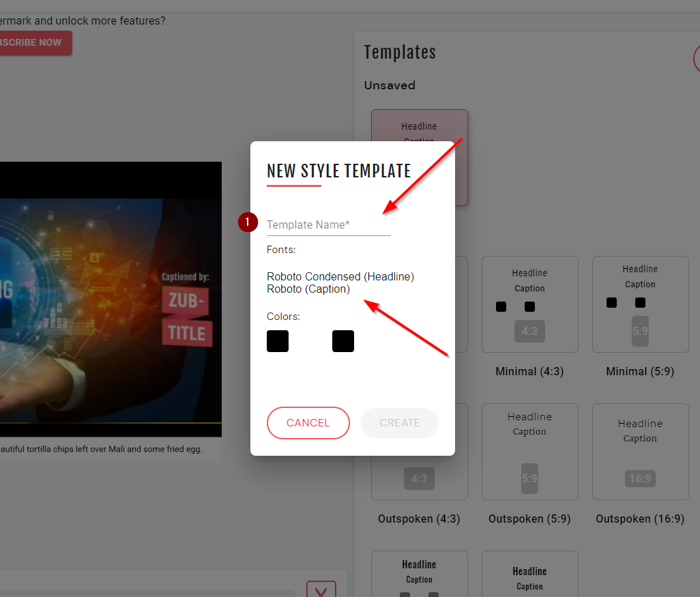Click the CANCEL button in dialog

pos(308,423)
